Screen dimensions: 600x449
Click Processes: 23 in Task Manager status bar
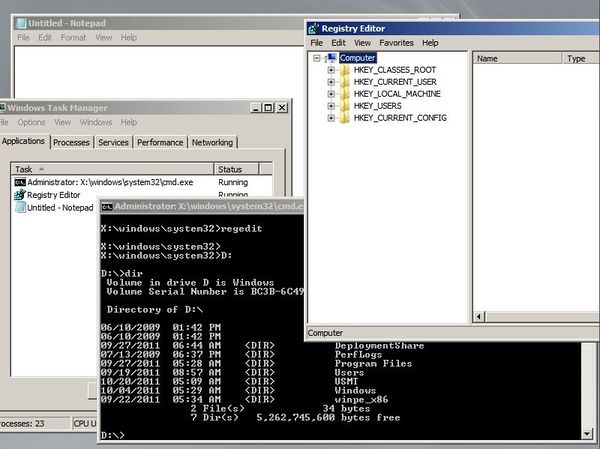point(22,424)
